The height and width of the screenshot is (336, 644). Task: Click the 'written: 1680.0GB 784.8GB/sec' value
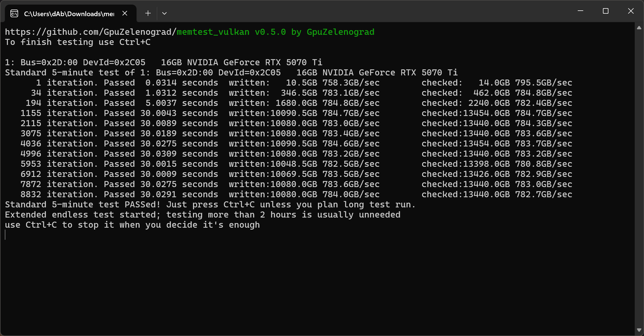pyautogui.click(x=304, y=103)
